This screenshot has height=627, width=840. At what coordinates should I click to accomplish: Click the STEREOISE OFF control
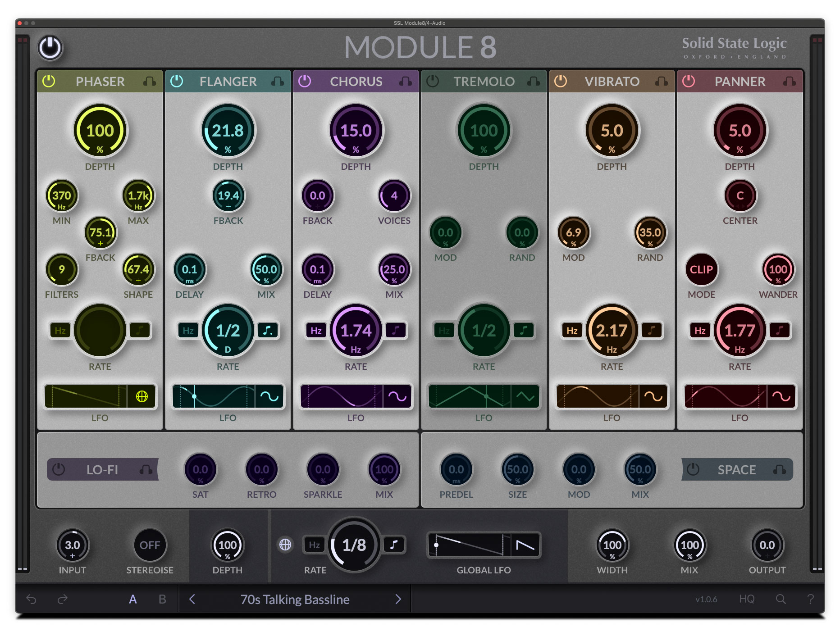point(150,545)
